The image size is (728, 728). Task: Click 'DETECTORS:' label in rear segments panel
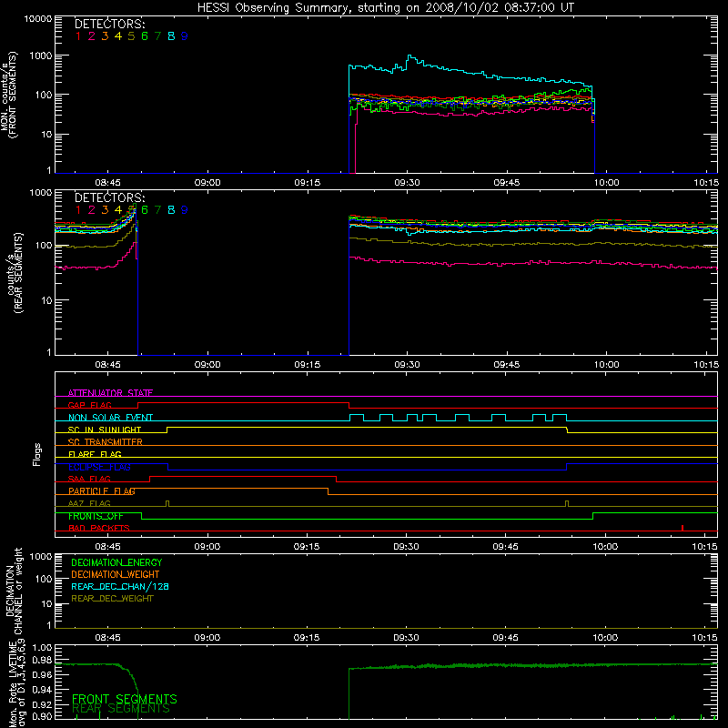coord(109,197)
